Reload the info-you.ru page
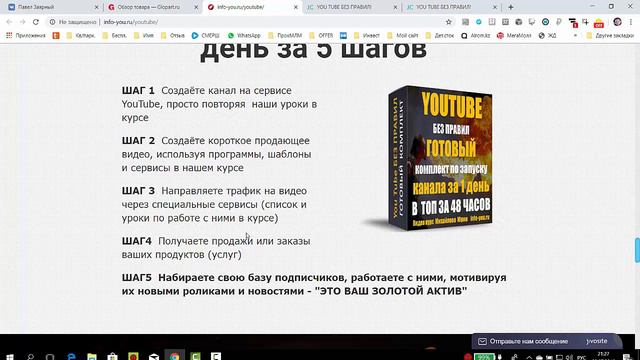Viewport: 640px width, 360px height. pos(36,22)
